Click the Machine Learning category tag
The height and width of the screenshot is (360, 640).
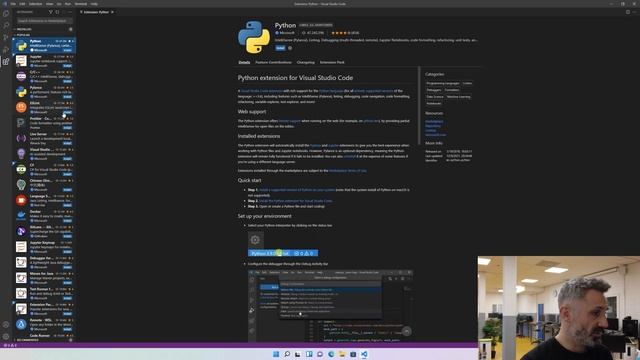click(x=458, y=97)
